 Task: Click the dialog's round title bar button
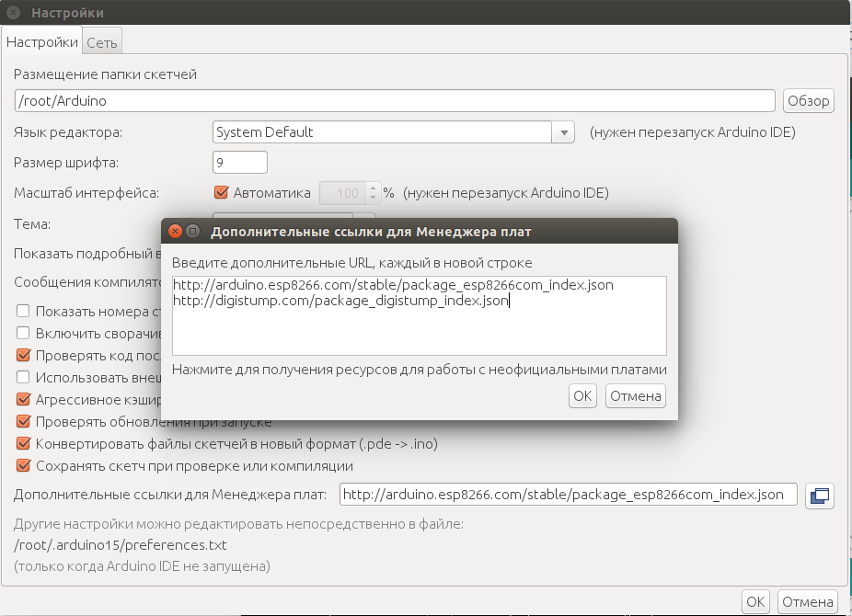click(x=193, y=231)
